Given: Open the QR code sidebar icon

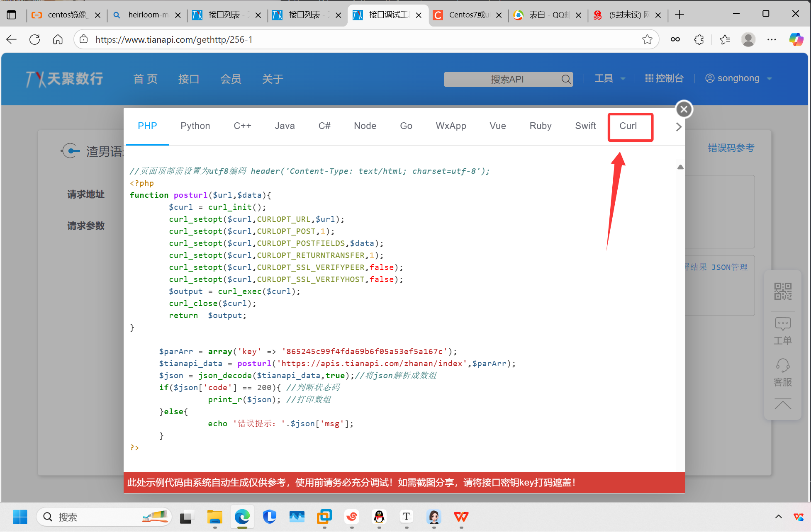Looking at the screenshot, I should click(x=782, y=291).
